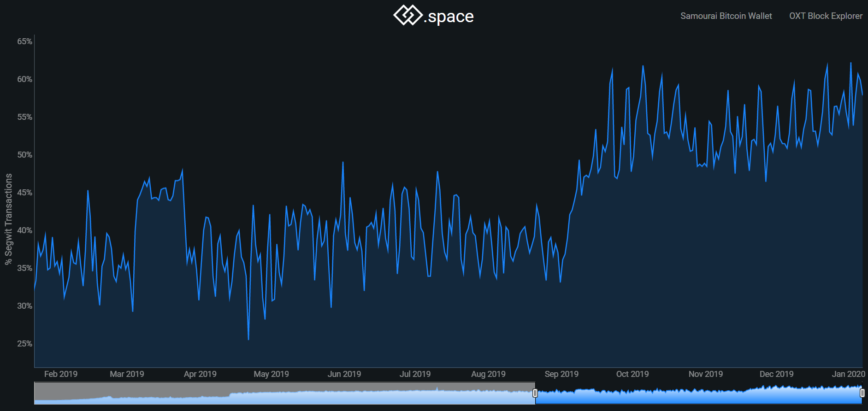Click the "Aug 2019" axis label
Screen dimensions: 868x411
pyautogui.click(x=488, y=374)
